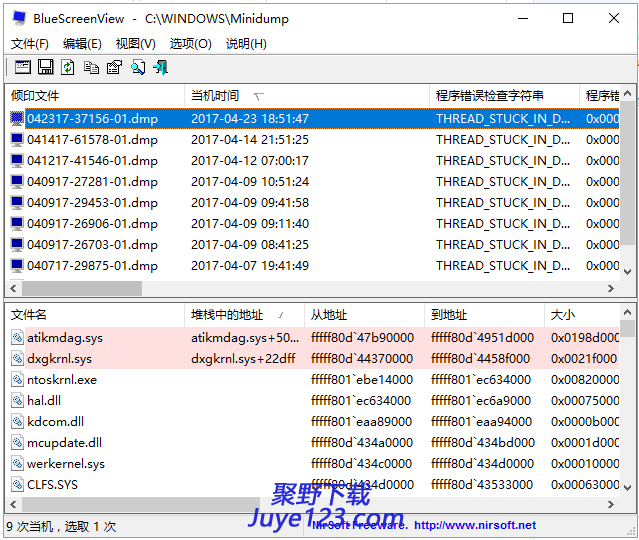
Task: Click the lower pane scroll down arrow
Action: 628,488
